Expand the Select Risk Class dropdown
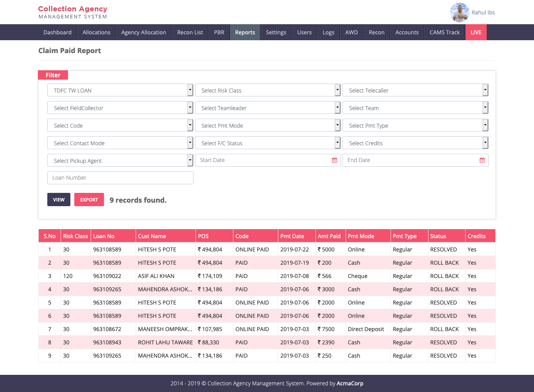This screenshot has height=392, width=534. [x=268, y=90]
